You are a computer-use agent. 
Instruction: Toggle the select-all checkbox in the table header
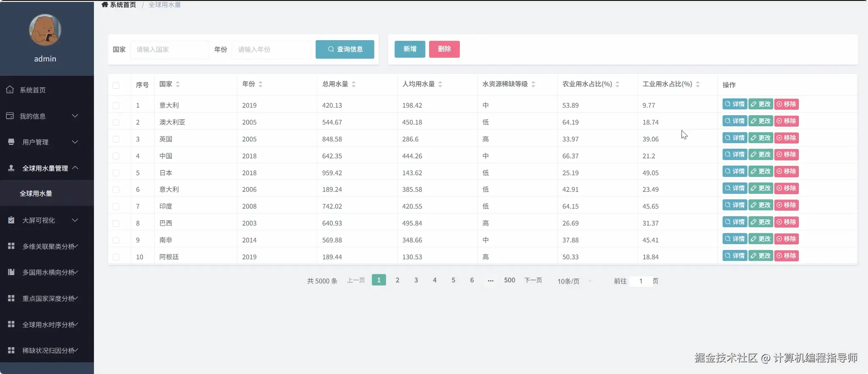pos(116,85)
